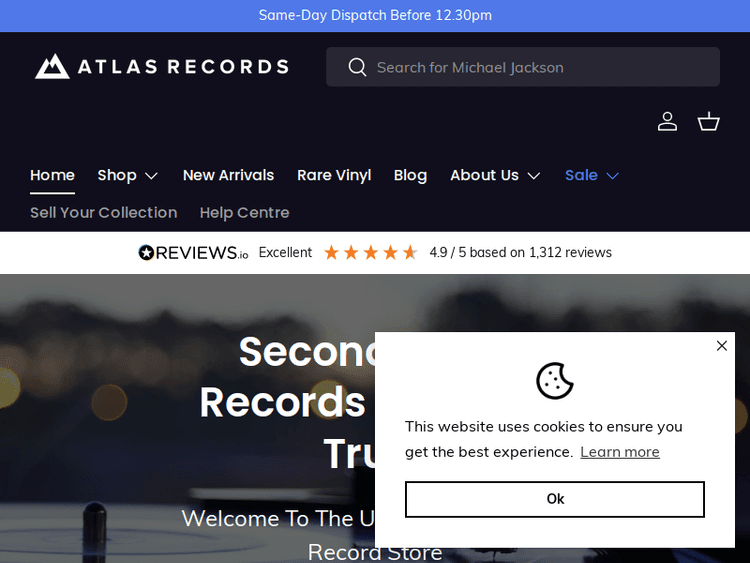Expand the About Us dropdown chevron
The image size is (750, 563).
(534, 176)
